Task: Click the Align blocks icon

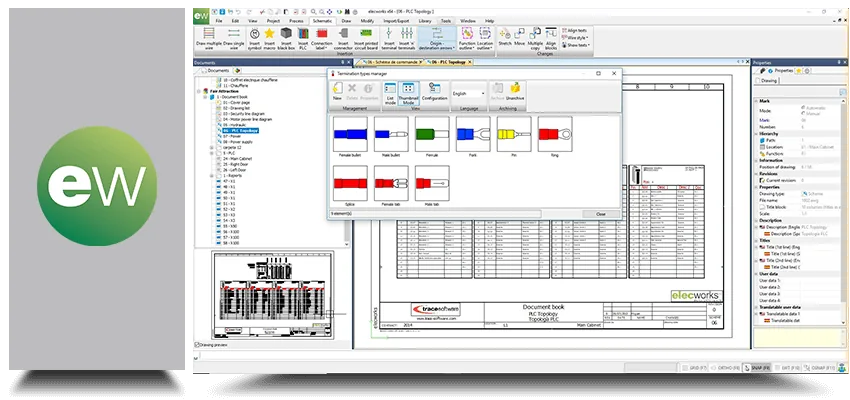Action: click(x=551, y=38)
